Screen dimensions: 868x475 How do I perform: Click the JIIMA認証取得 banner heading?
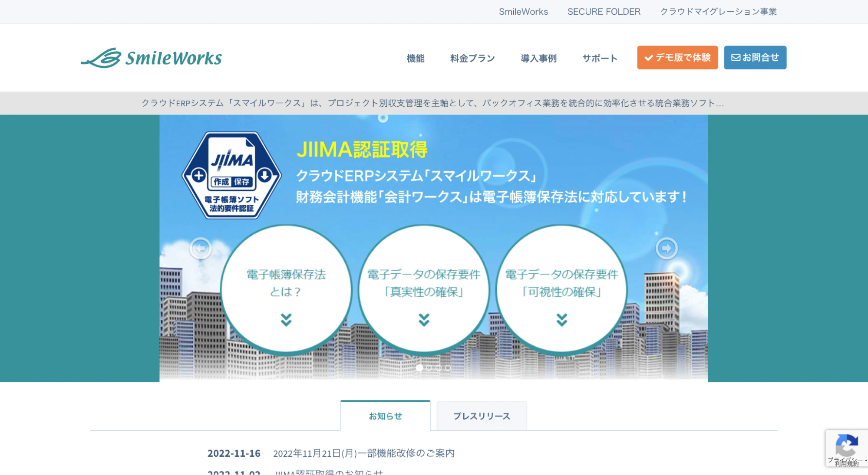coord(362,150)
